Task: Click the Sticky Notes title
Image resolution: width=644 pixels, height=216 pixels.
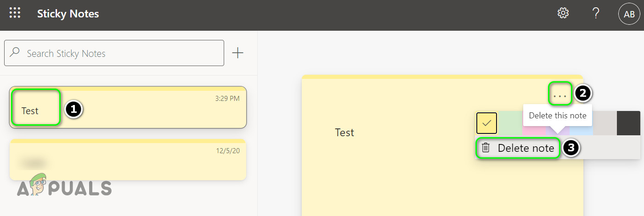Action: coord(68,14)
